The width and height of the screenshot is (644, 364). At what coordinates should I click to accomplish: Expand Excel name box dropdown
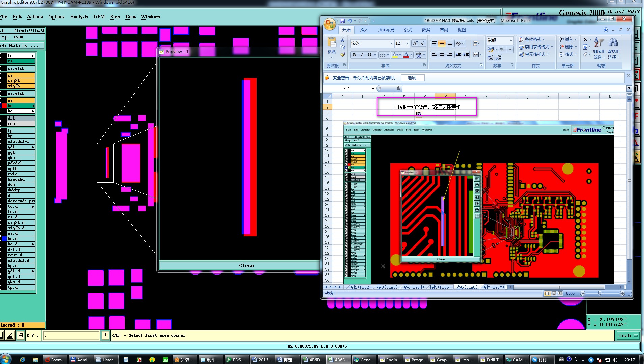point(373,89)
